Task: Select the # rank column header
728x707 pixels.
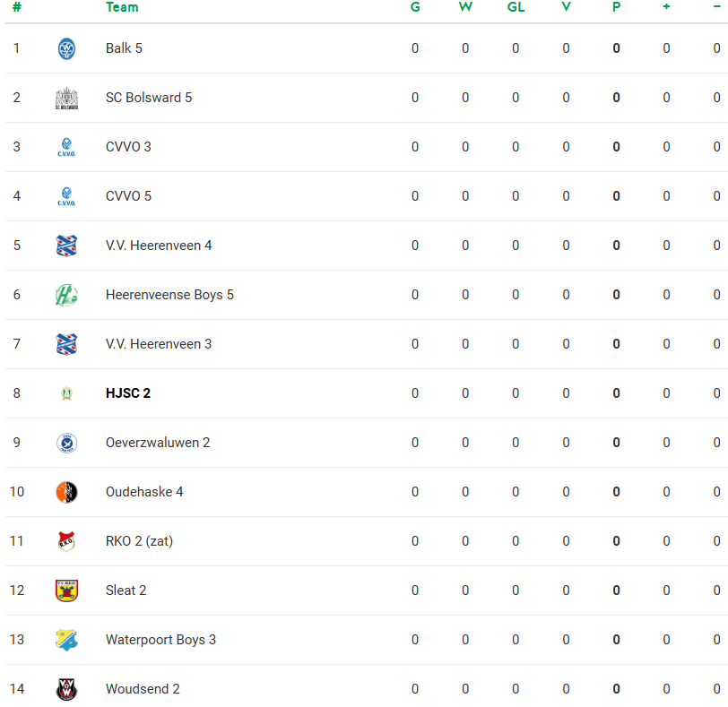Action: 17,7
